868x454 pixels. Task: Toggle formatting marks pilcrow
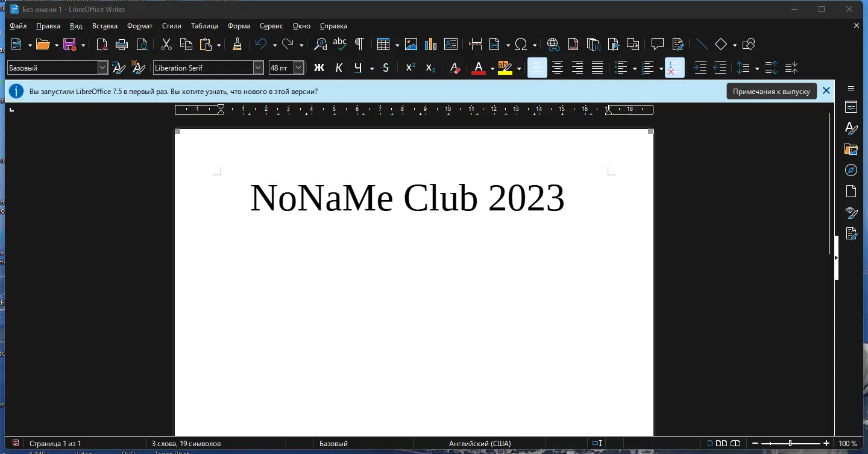(359, 44)
